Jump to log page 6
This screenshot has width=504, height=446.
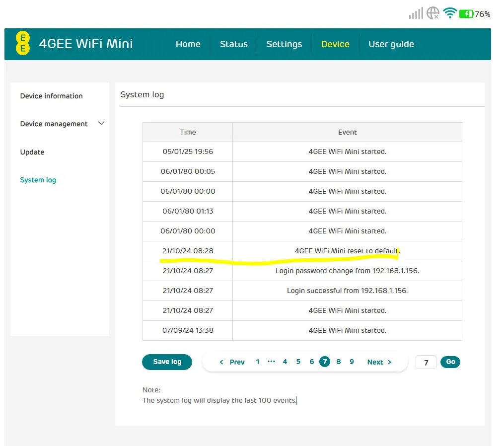click(312, 362)
